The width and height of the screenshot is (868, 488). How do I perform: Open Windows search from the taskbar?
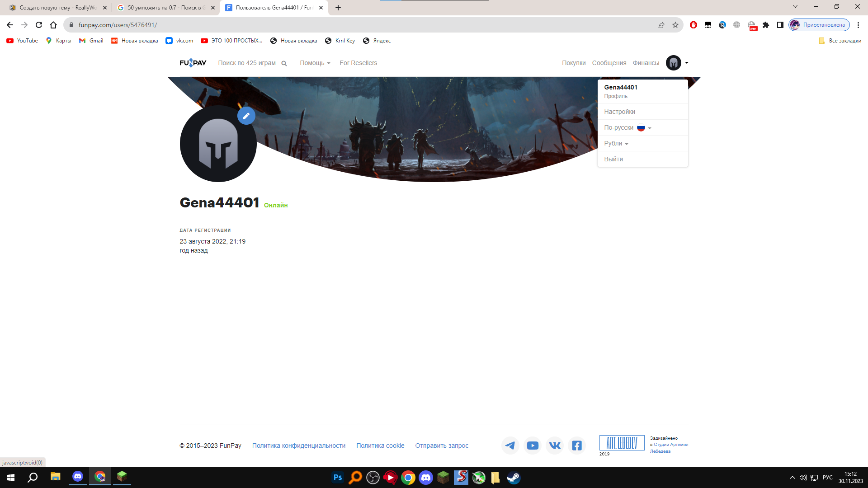click(x=33, y=477)
